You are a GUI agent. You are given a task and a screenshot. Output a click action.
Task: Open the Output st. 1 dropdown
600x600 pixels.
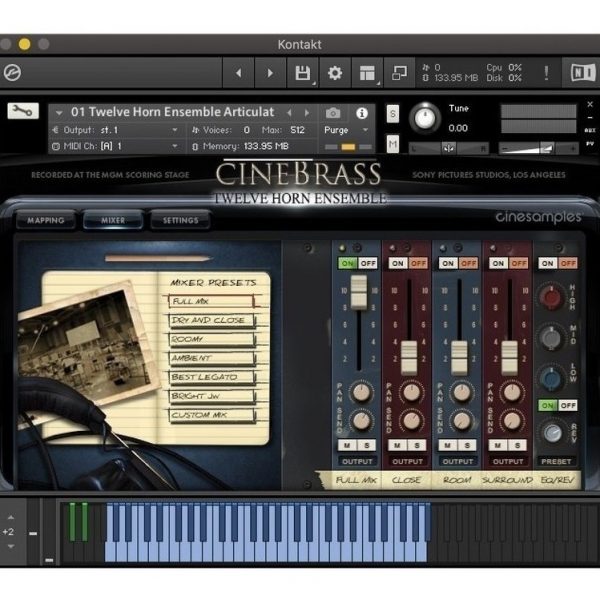click(x=115, y=130)
